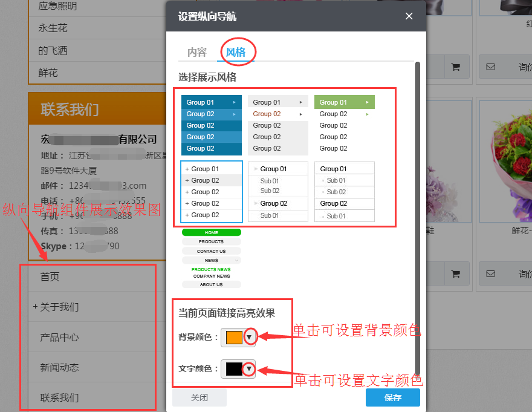Select the '+ Group' expandable style preview
Image resolution: width=532 pixels, height=412 pixels.
(211, 192)
